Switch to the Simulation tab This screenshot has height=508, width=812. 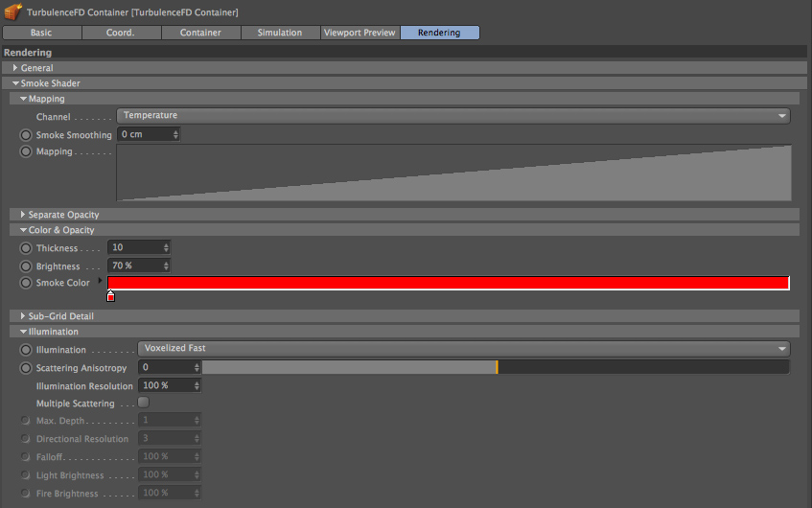point(280,33)
